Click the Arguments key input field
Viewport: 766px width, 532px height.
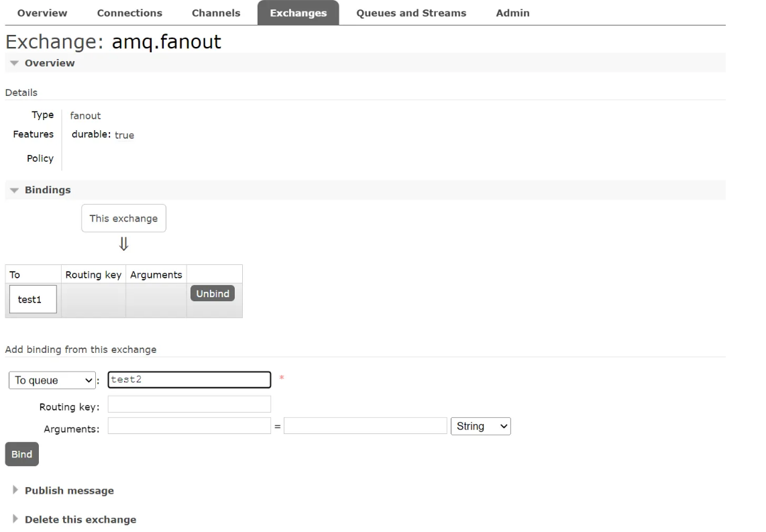(x=189, y=426)
